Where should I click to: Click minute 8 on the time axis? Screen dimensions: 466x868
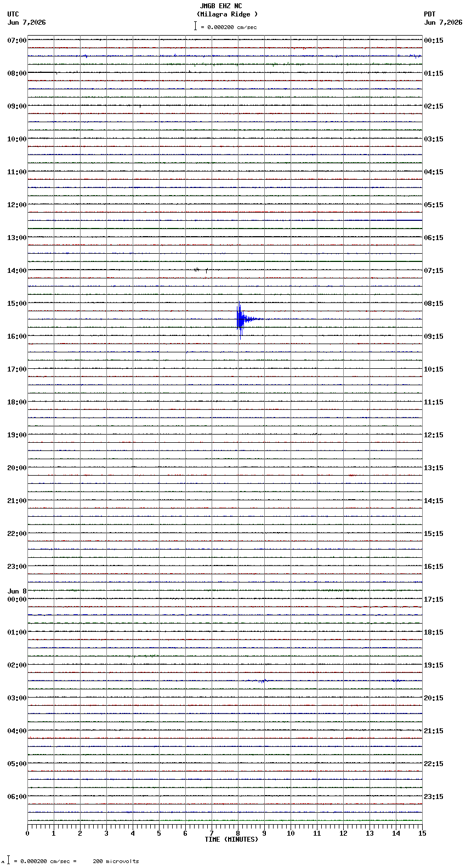pos(238,833)
